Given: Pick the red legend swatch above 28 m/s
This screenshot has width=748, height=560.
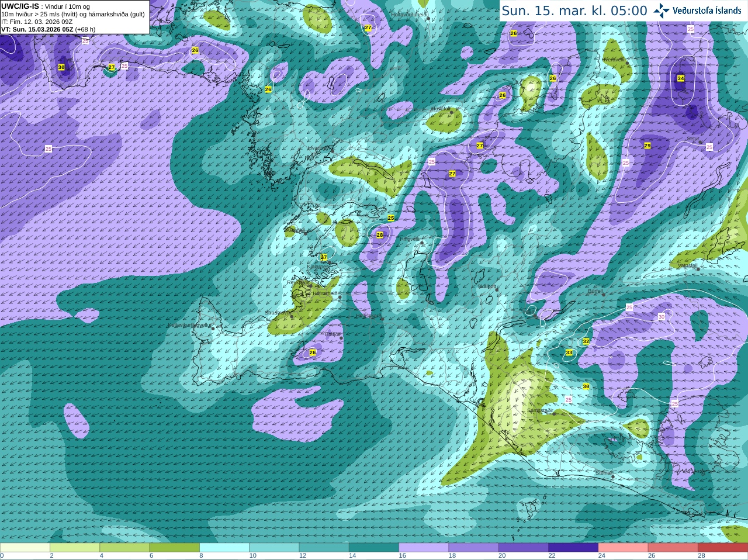Looking at the screenshot, I should [x=723, y=548].
